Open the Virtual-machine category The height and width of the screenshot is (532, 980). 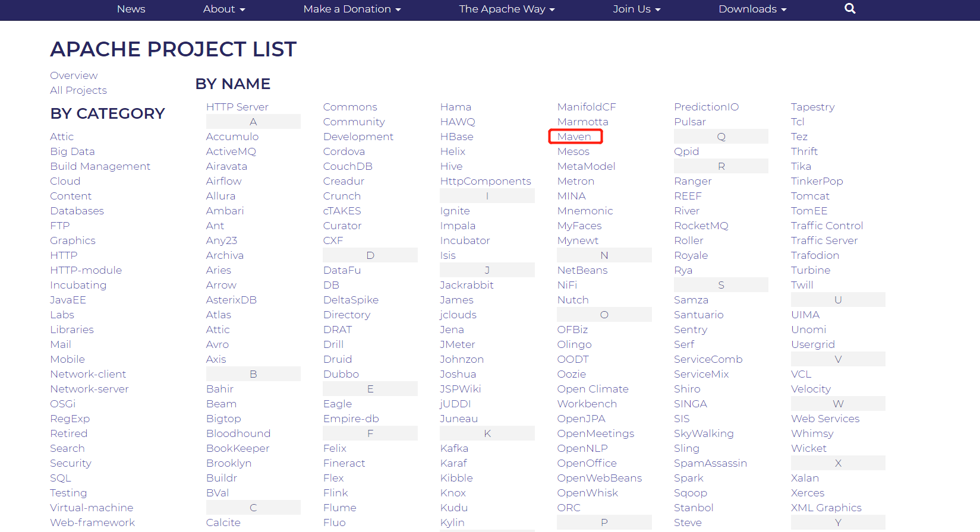92,508
